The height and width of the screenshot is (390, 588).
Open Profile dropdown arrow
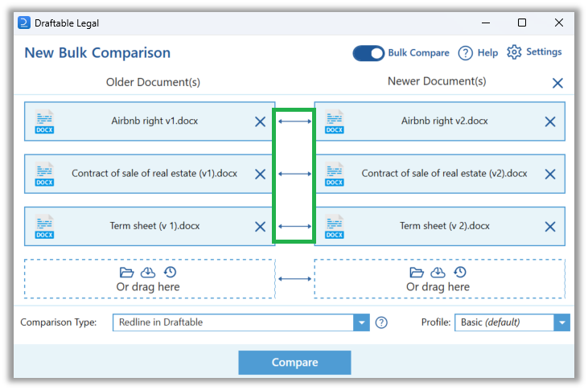561,322
